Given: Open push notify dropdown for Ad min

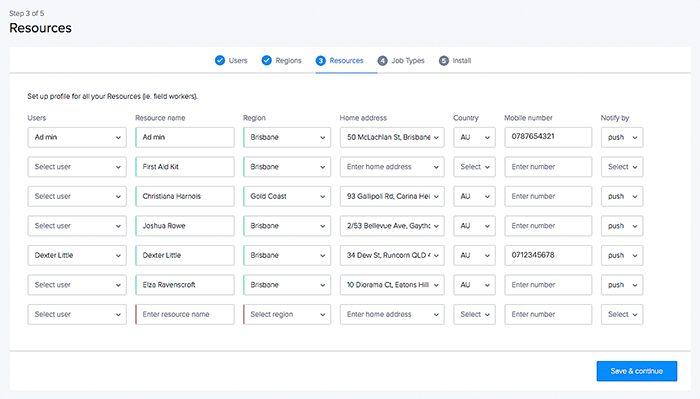Looking at the screenshot, I should (x=622, y=137).
